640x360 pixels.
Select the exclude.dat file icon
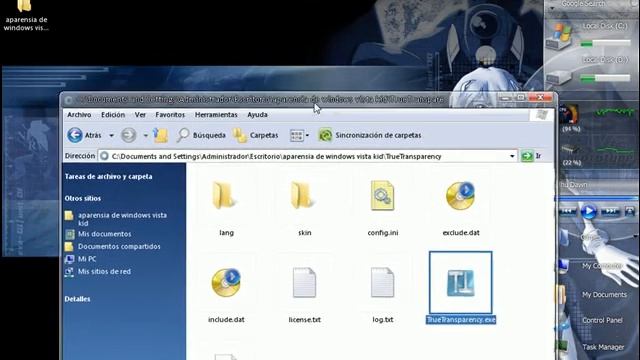coord(460,196)
